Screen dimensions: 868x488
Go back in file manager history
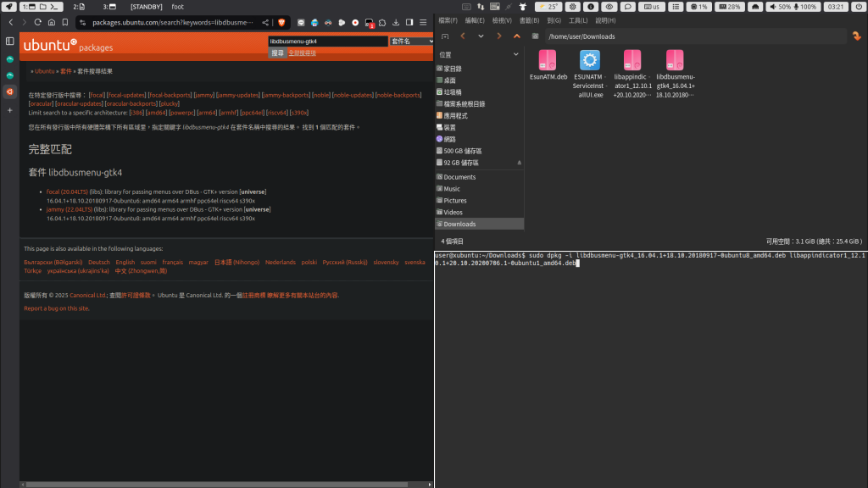coord(463,36)
